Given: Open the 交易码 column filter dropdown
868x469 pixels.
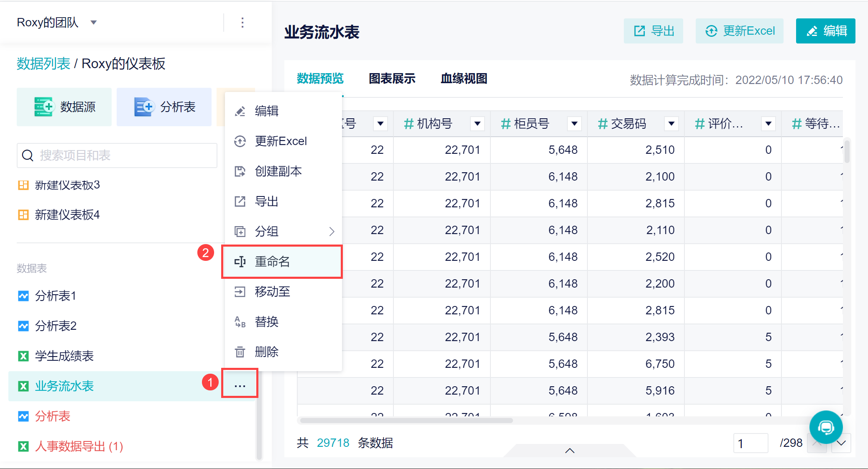Looking at the screenshot, I should 671,124.
